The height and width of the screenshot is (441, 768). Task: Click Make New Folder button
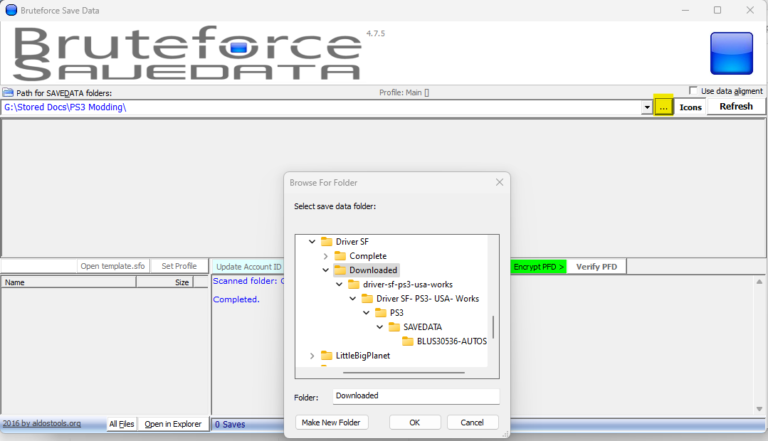click(331, 422)
